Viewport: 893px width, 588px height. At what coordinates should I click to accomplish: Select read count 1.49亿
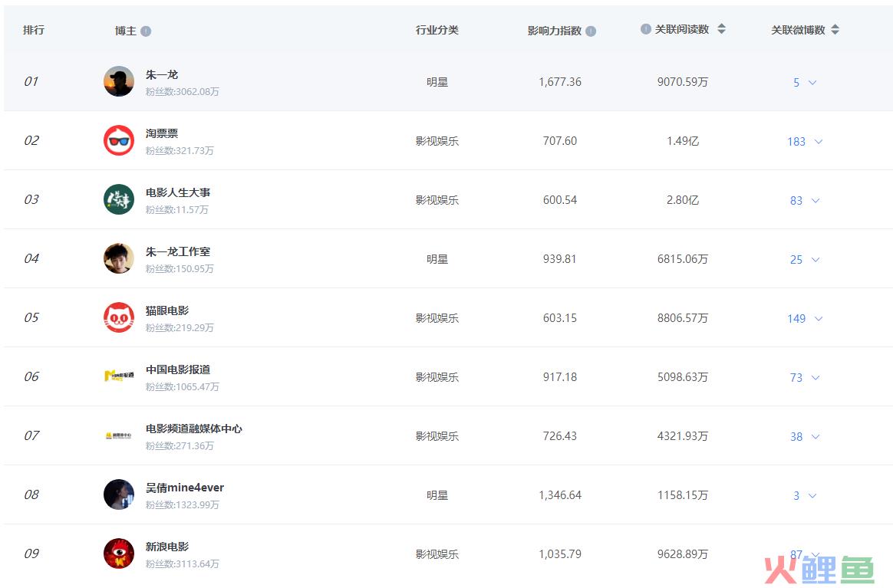(x=682, y=141)
